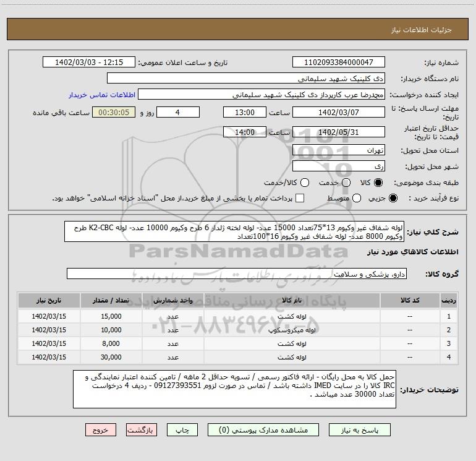Click item name لوله کشت in row 1

(x=292, y=316)
